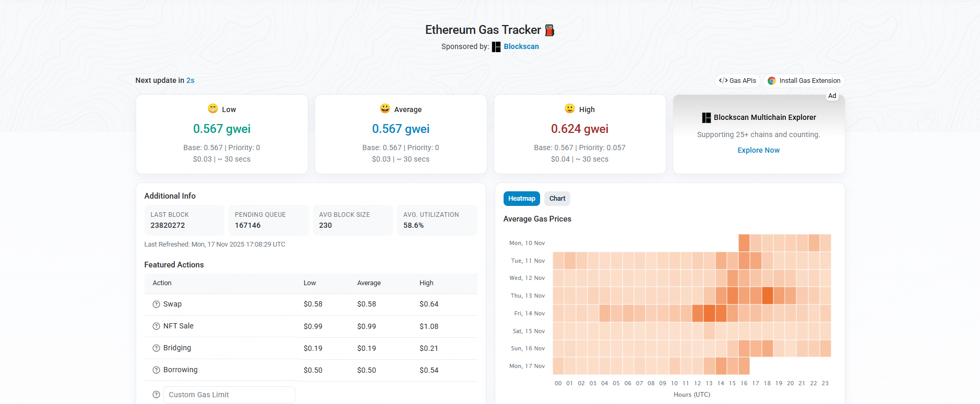Click the smiley emoji above Low gas price
Image resolution: width=980 pixels, height=404 pixels.
click(x=212, y=108)
